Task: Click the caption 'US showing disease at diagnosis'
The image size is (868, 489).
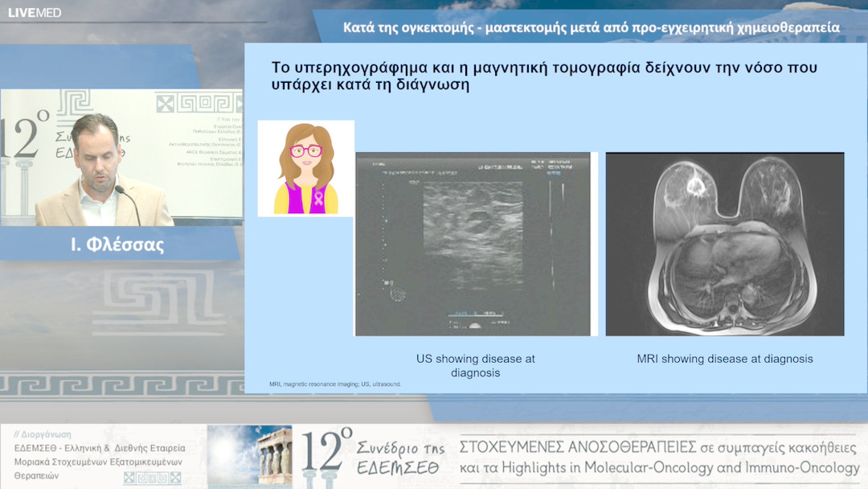Action: click(x=476, y=364)
